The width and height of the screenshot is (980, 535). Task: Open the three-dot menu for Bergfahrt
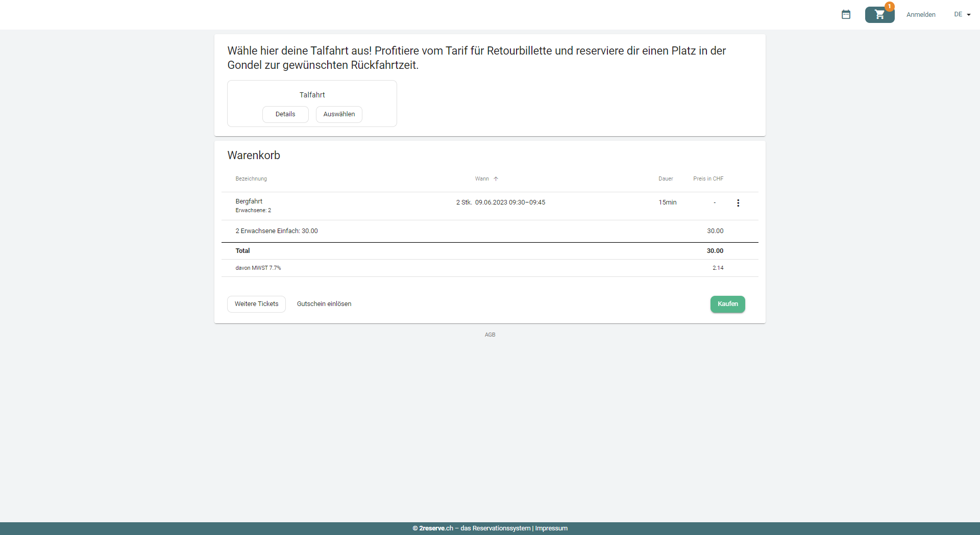coord(738,203)
